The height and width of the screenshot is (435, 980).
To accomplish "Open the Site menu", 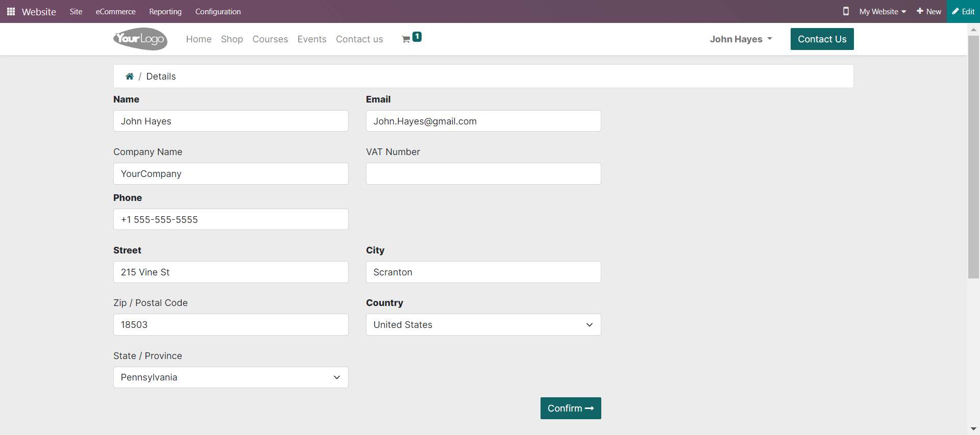I will (76, 11).
